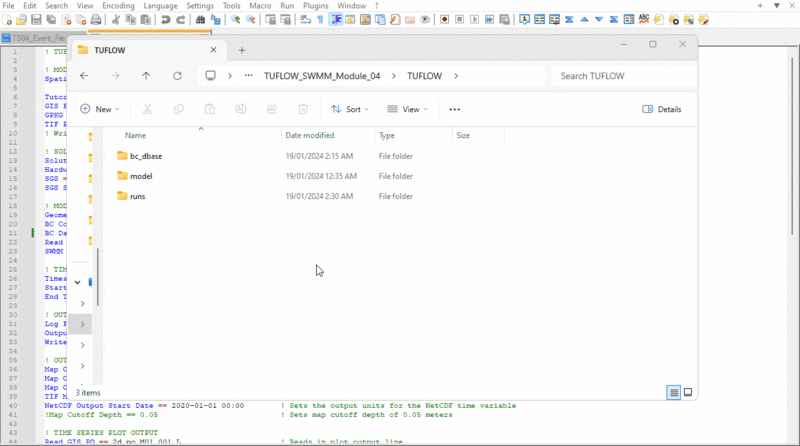Image resolution: width=800 pixels, height=446 pixels.
Task: Click the Undo arrow in Notepad++ toolbar
Action: tap(166, 20)
